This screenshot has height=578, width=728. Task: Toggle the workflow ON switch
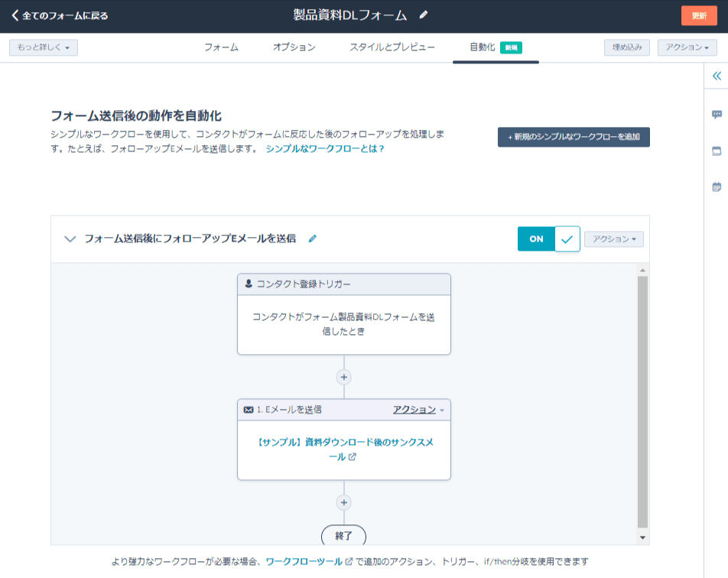coord(549,239)
